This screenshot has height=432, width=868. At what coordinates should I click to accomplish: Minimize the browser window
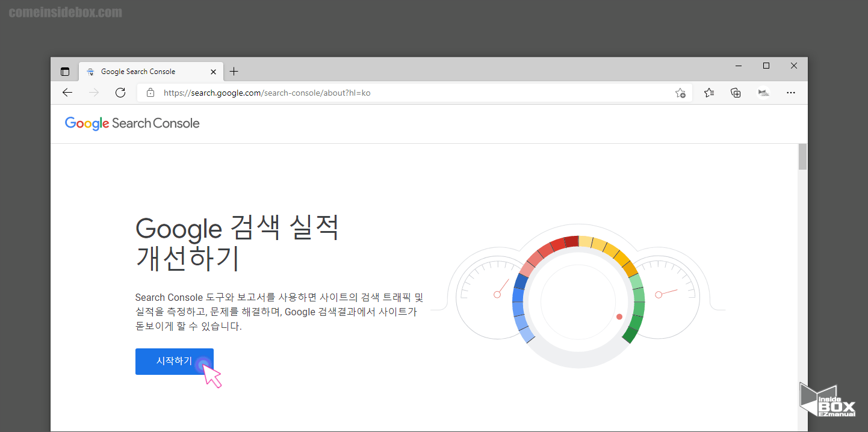tap(739, 66)
